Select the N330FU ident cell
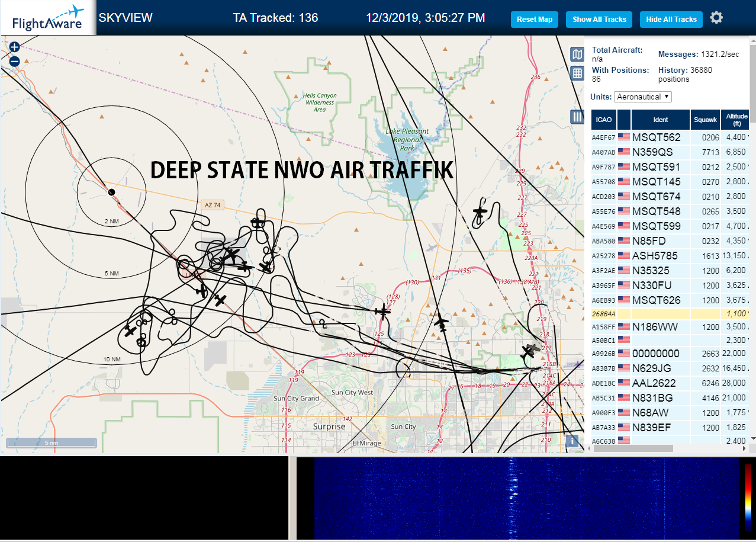 (x=661, y=286)
